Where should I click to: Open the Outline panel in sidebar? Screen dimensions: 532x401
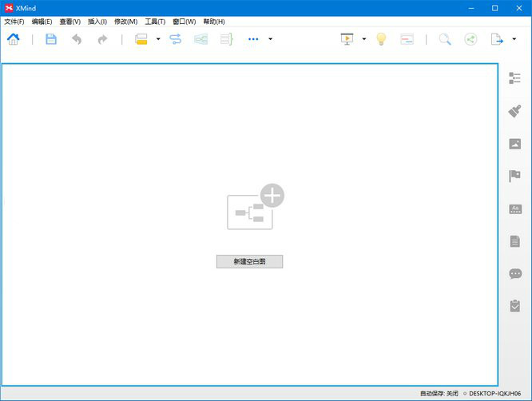(514, 78)
